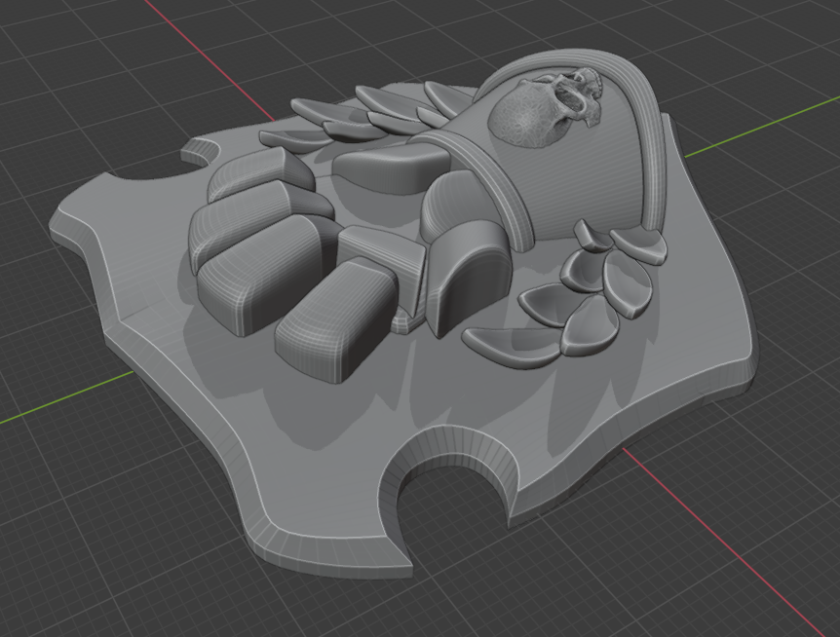Select the skull ornament on the model

pos(546,107)
